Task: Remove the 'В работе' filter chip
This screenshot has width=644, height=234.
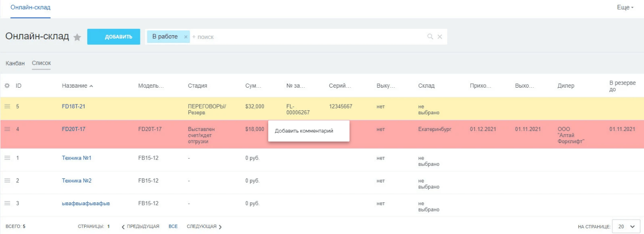Action: coord(186,37)
